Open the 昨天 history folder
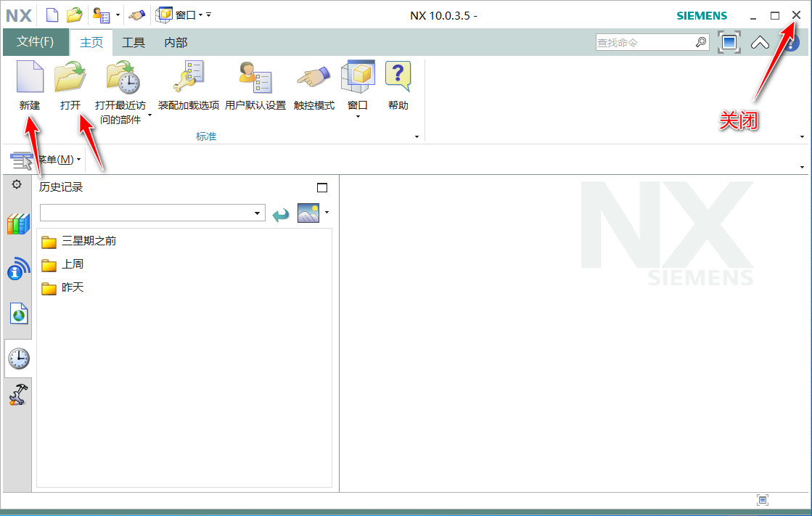The image size is (812, 516). 62,287
